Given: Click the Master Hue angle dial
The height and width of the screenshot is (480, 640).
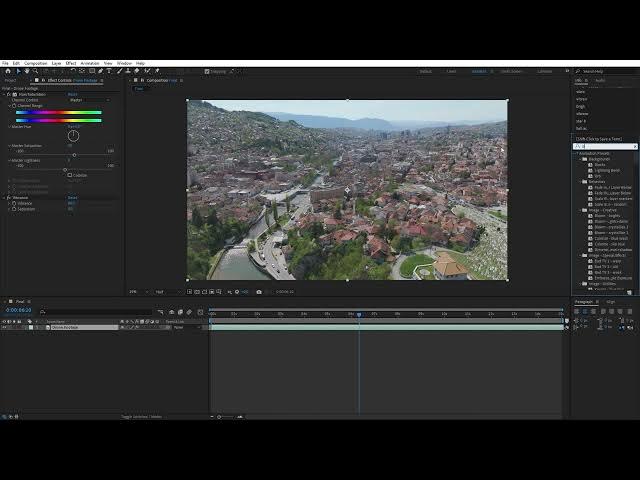Looking at the screenshot, I should [x=73, y=135].
